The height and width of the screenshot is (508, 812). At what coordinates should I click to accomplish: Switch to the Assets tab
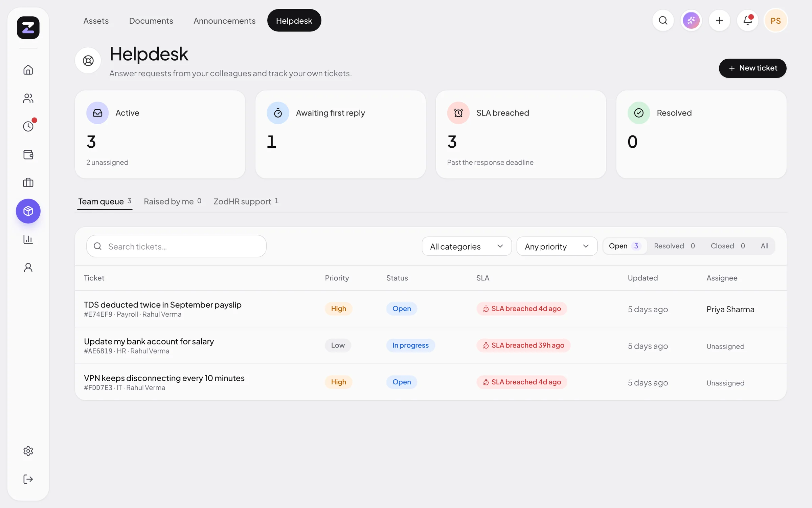[x=96, y=21]
